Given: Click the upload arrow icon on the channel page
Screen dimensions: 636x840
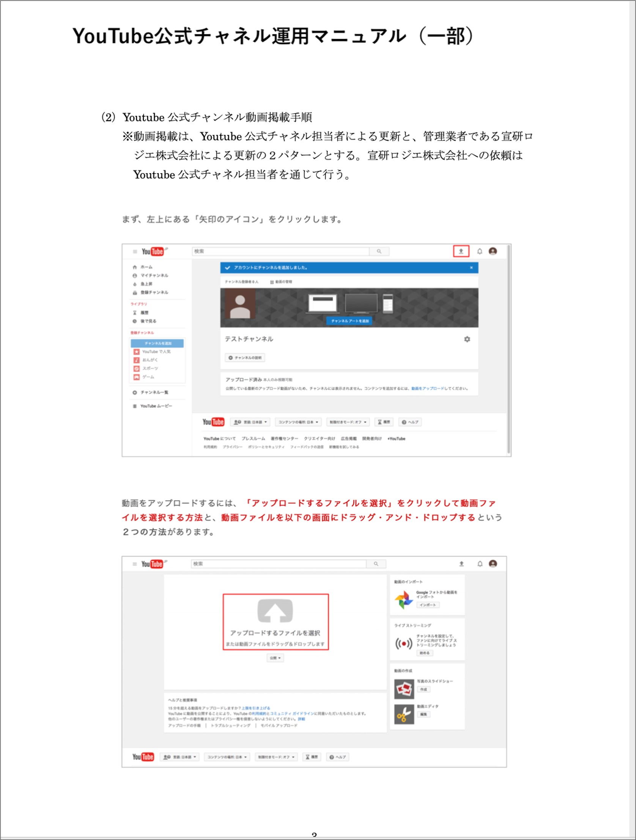Looking at the screenshot, I should coord(461,251).
